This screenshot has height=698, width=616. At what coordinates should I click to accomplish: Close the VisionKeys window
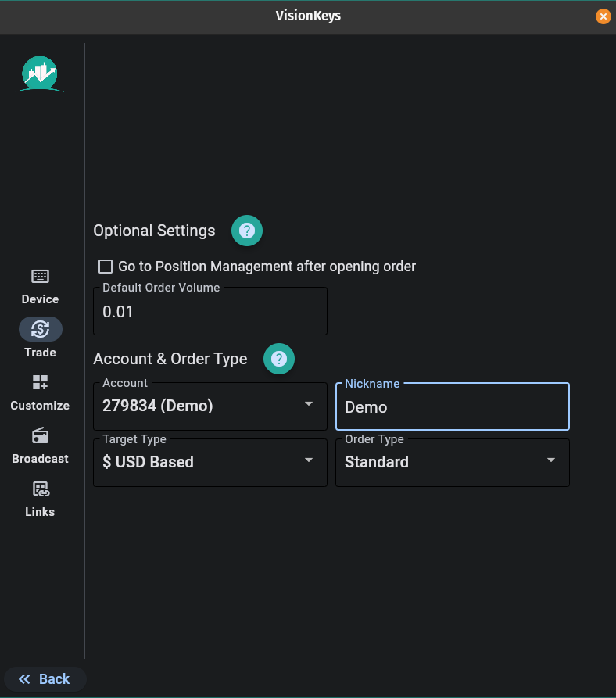click(603, 16)
